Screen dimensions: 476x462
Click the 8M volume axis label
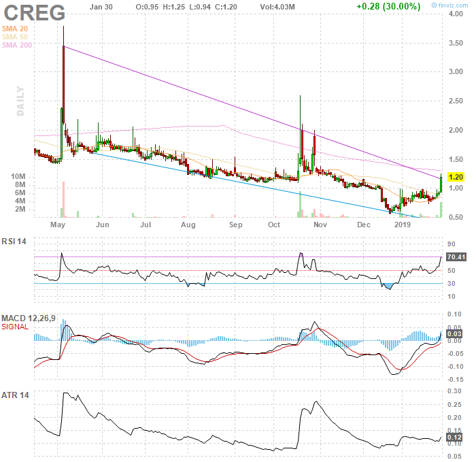(20, 184)
